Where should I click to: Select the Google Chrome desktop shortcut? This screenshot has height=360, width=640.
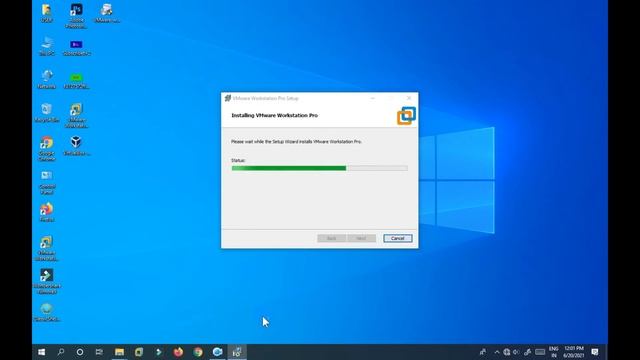47,149
